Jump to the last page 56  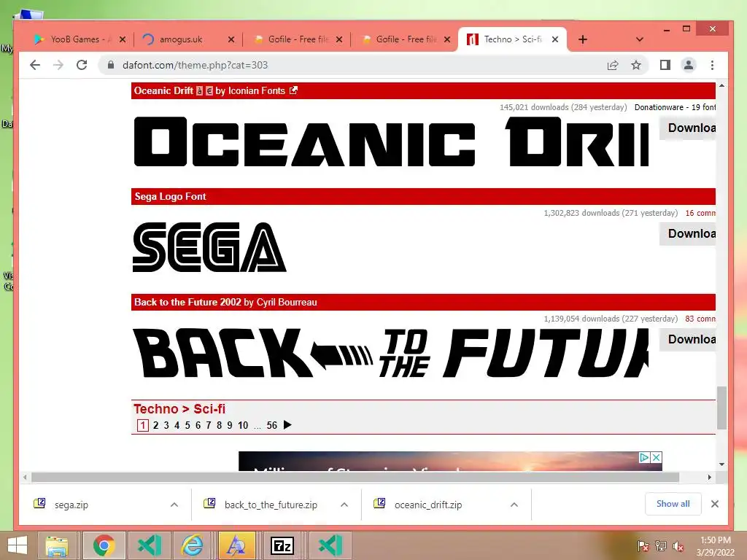pos(272,425)
